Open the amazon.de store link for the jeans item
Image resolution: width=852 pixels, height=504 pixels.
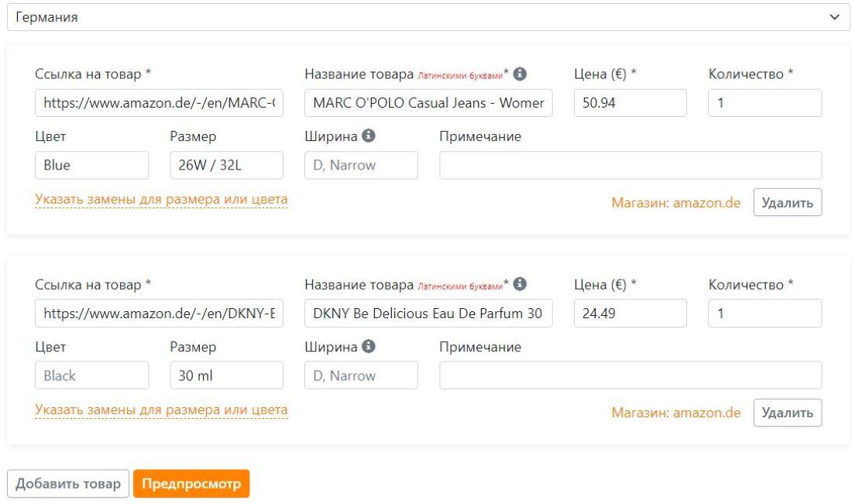coord(675,203)
